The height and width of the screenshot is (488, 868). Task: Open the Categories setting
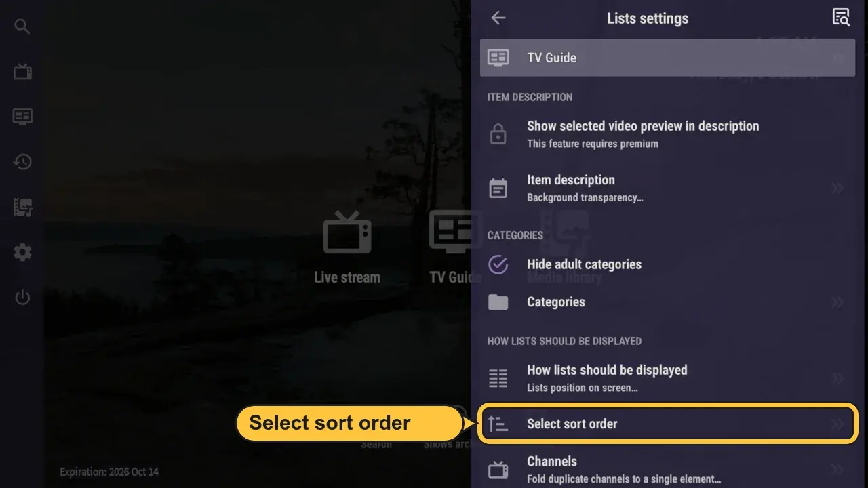668,302
